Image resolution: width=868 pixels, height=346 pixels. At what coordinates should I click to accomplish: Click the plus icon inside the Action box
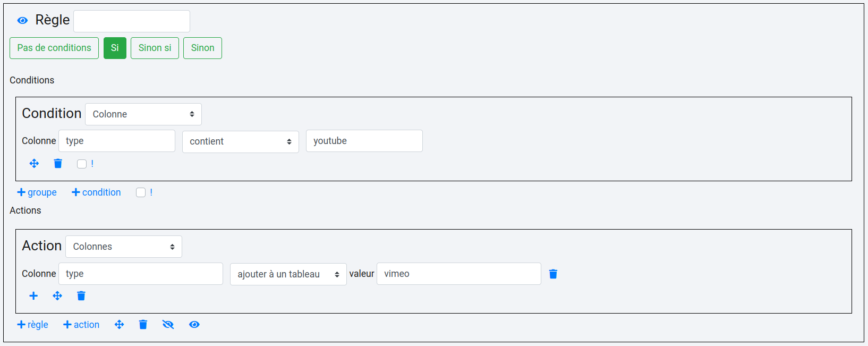[x=33, y=296]
